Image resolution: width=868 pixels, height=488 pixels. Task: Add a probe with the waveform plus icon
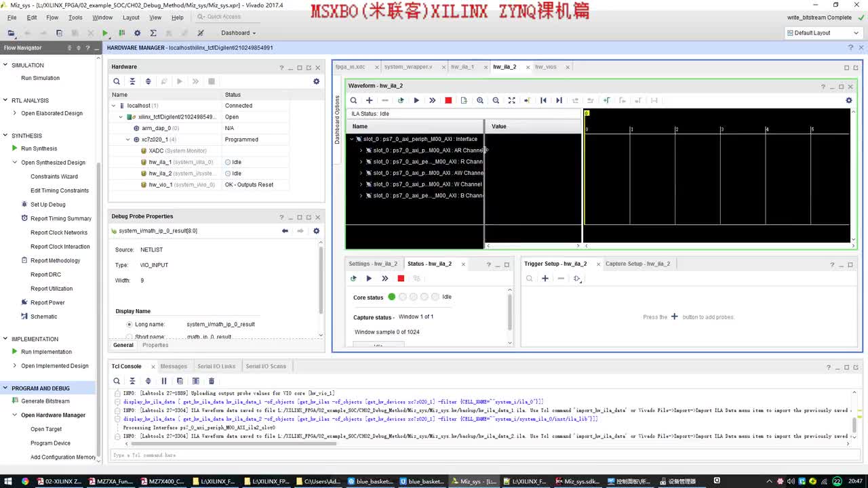coord(369,100)
